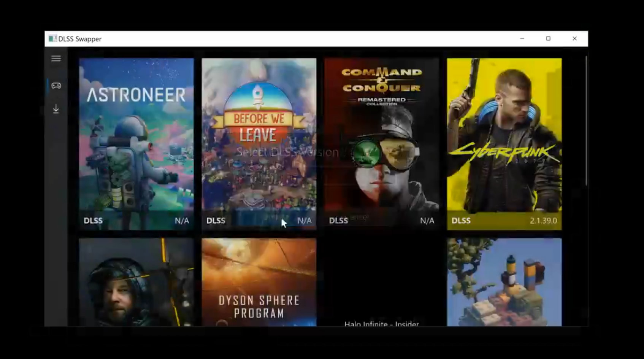The image size is (644, 359).
Task: Click the DLSS label on Command & Conquer card
Action: pos(338,221)
